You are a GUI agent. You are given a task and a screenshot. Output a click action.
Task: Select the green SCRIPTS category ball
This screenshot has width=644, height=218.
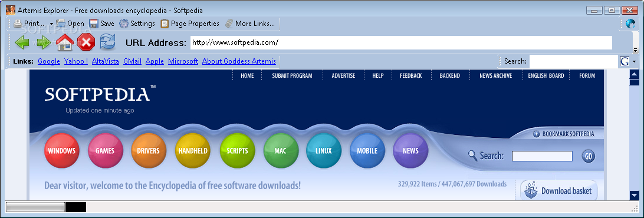(238, 151)
